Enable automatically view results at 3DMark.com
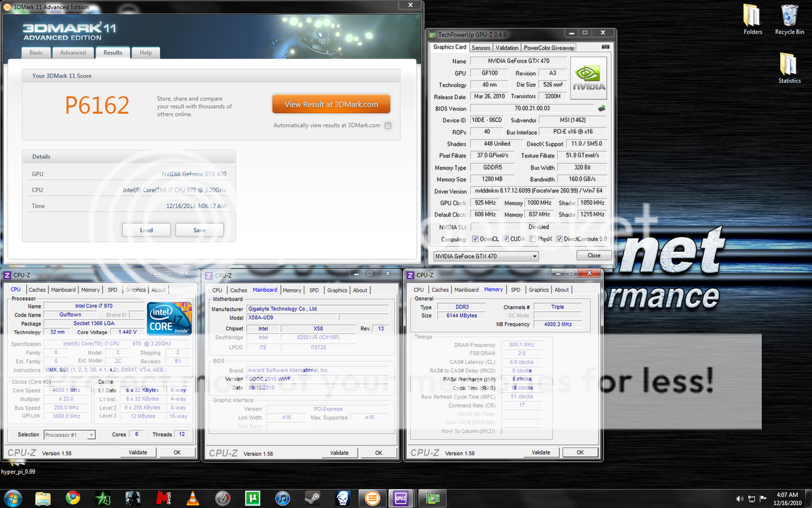The image size is (812, 508). pyautogui.click(x=388, y=126)
